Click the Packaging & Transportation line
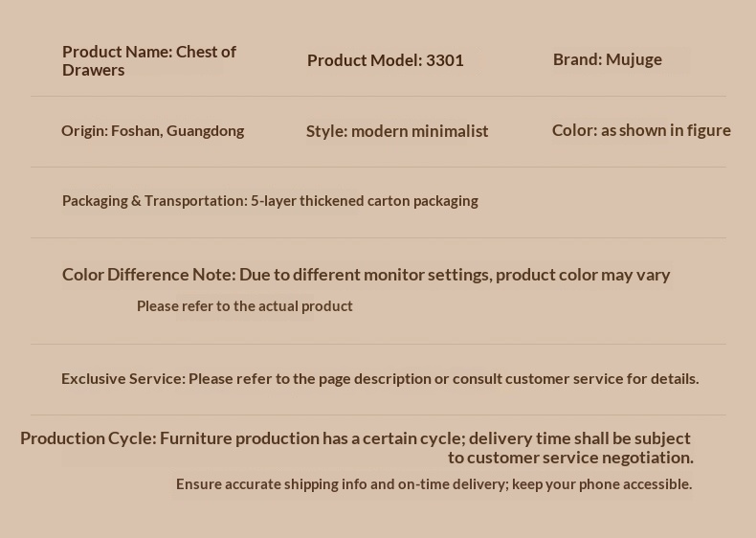Screen dimensions: 756x538 click(x=269, y=201)
